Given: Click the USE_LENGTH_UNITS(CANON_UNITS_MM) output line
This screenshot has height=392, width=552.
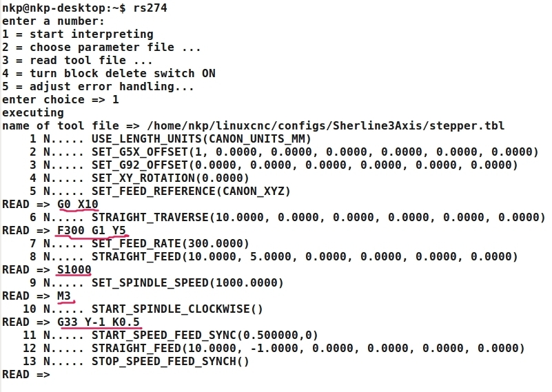Looking at the screenshot, I should click(201, 139).
